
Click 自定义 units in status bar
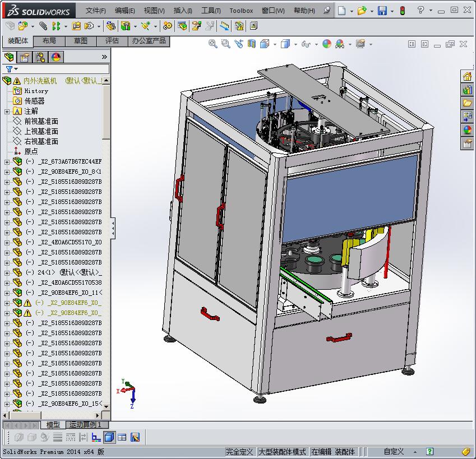coord(394,452)
